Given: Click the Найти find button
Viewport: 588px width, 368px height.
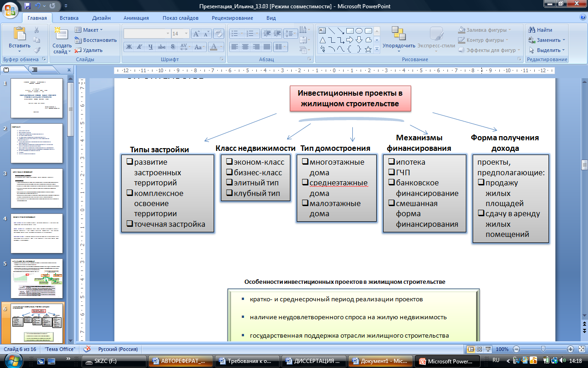Looking at the screenshot, I should [x=541, y=30].
